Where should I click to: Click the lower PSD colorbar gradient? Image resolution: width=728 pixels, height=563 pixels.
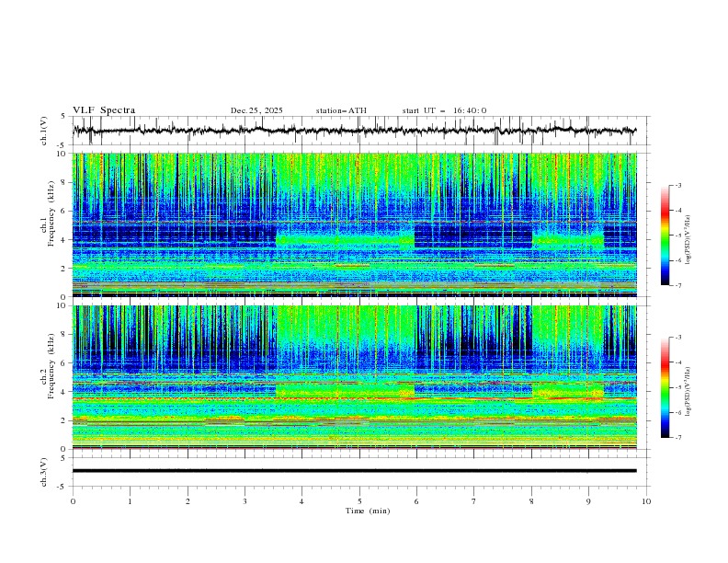(x=665, y=387)
